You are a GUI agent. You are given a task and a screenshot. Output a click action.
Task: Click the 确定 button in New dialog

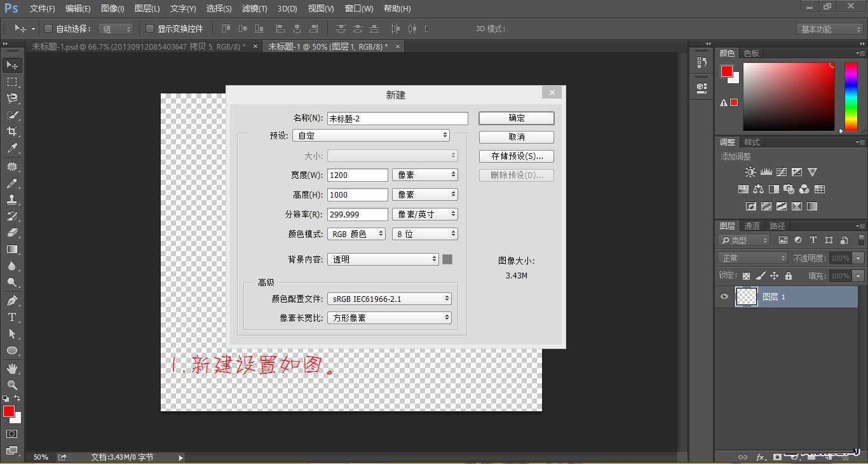515,118
